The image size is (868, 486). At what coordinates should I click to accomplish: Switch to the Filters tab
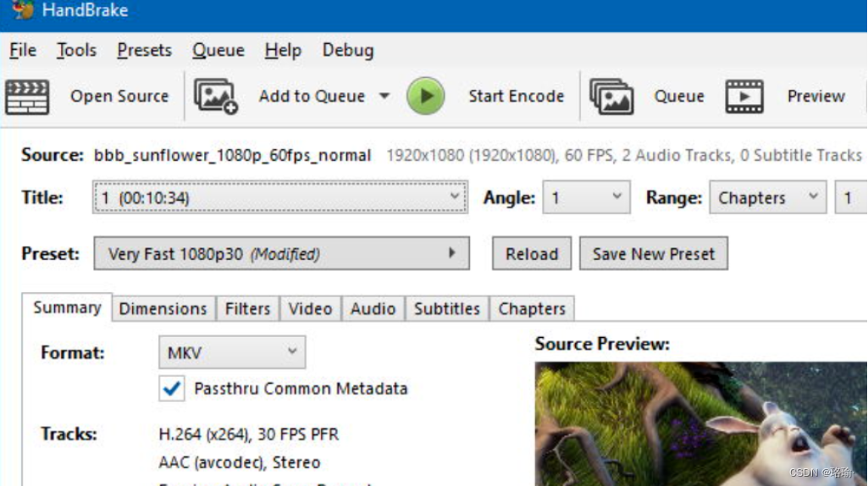tap(247, 309)
